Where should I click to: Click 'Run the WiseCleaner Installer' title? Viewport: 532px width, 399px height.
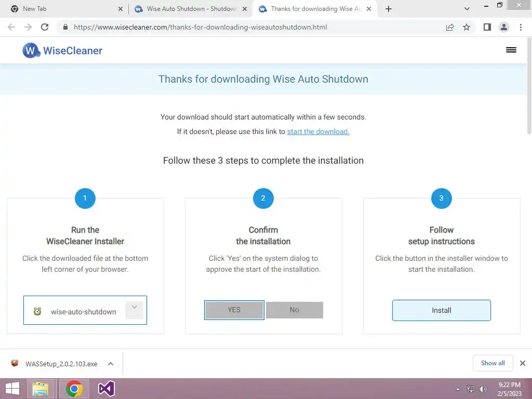tap(85, 235)
